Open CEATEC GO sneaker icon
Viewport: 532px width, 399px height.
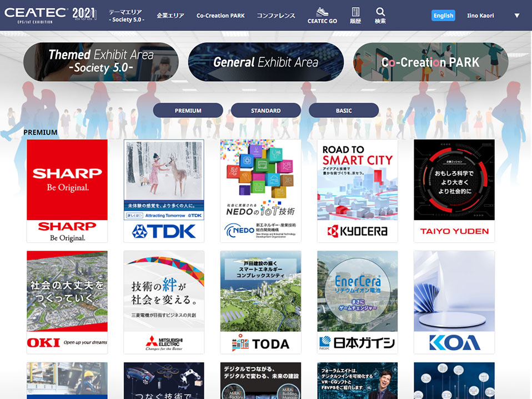coord(322,16)
